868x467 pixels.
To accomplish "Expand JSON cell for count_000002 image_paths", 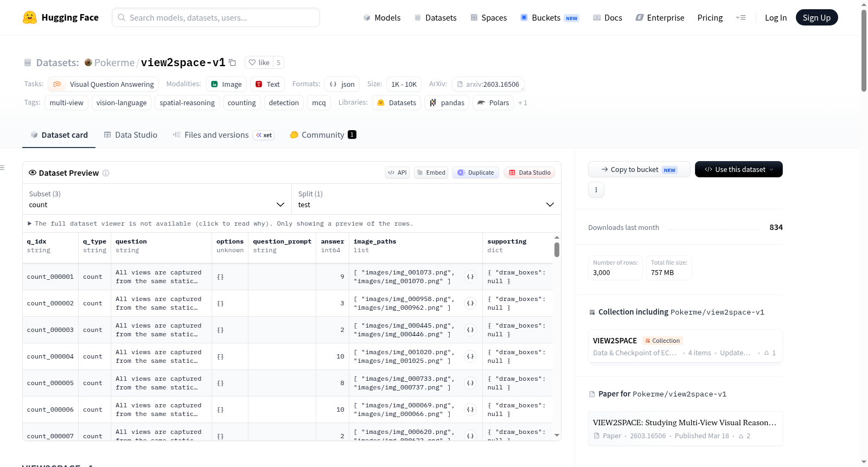I will pyautogui.click(x=470, y=303).
